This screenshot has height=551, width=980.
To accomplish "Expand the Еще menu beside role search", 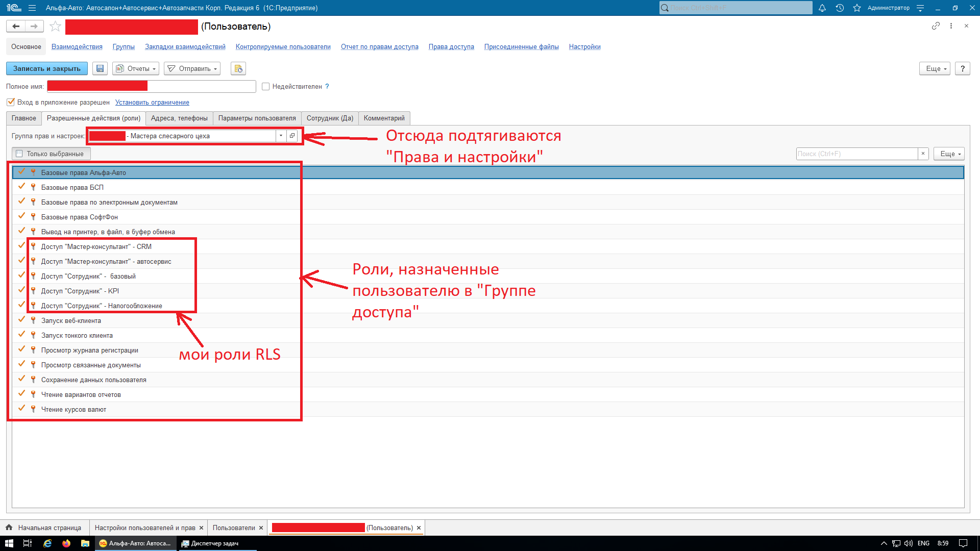I will point(949,154).
